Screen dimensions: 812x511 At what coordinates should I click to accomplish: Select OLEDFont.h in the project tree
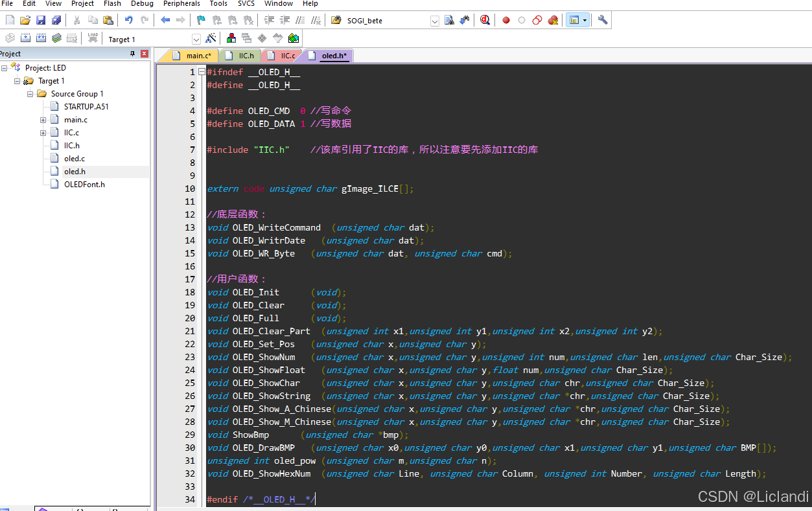84,184
